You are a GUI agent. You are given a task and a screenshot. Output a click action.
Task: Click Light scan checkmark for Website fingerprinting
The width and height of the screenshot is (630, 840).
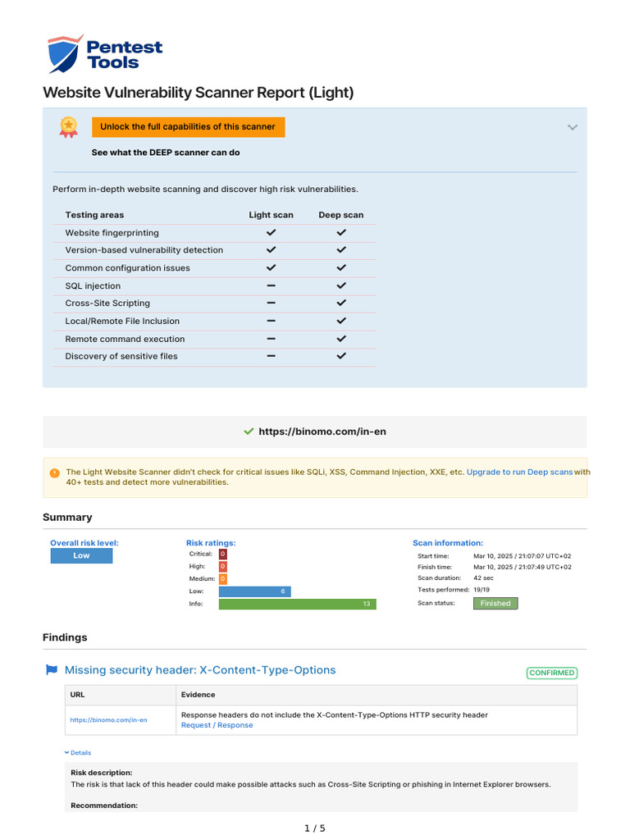271,232
